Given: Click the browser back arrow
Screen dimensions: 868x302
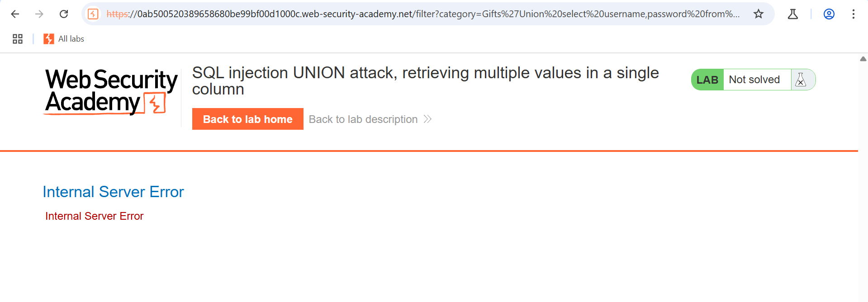Looking at the screenshot, I should (x=15, y=14).
